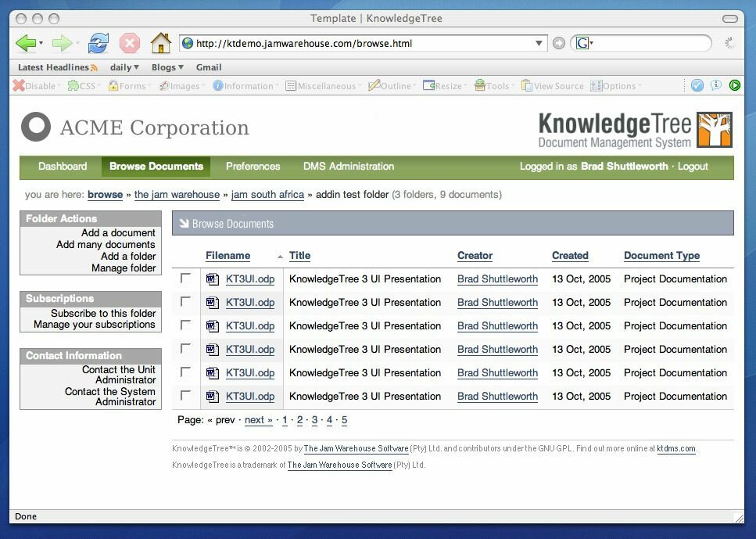Viewport: 756px width, 539px height.
Task: Open the DMS Administration tab
Action: click(x=349, y=167)
